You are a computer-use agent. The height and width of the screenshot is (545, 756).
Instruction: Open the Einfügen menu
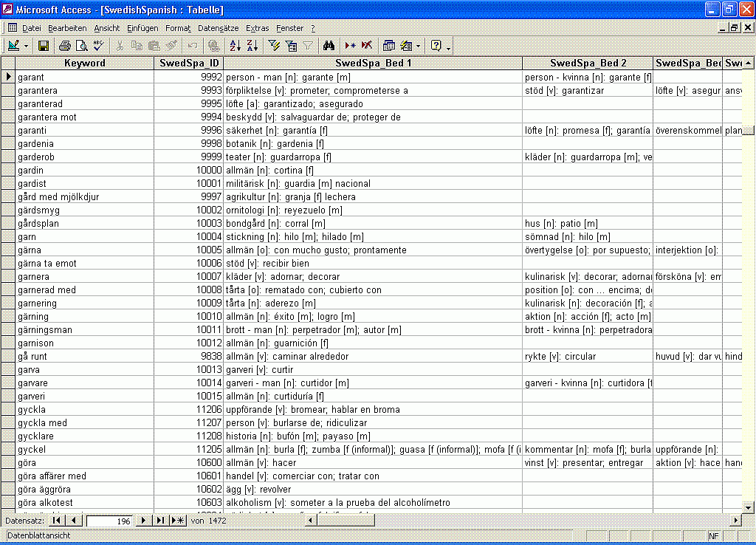click(142, 28)
